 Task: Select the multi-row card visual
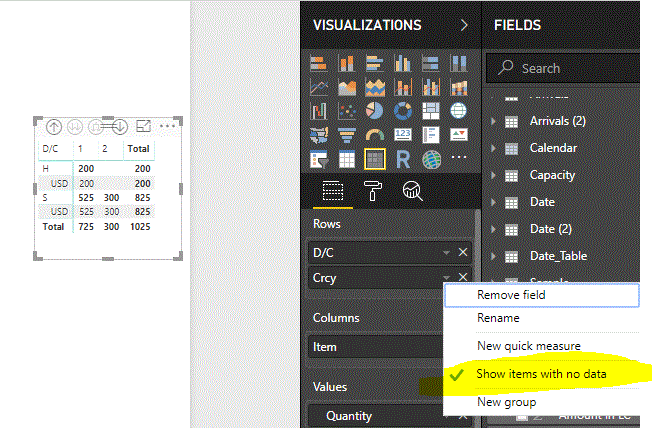tap(430, 135)
